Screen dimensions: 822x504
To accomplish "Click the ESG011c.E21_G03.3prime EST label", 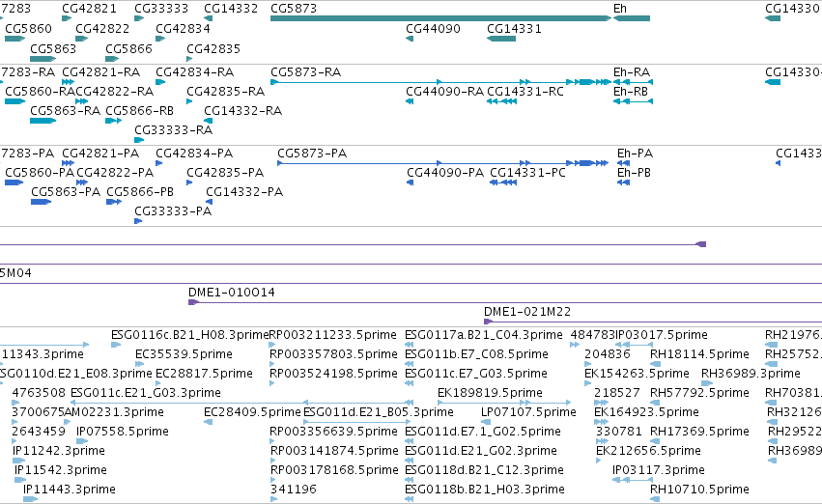I will click(x=146, y=393).
